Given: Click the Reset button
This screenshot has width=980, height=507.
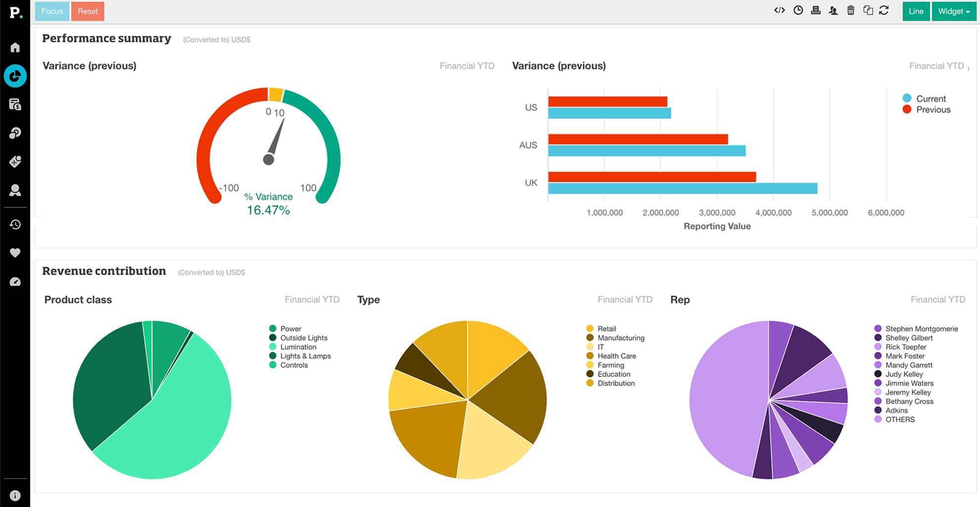Looking at the screenshot, I should click(x=88, y=11).
